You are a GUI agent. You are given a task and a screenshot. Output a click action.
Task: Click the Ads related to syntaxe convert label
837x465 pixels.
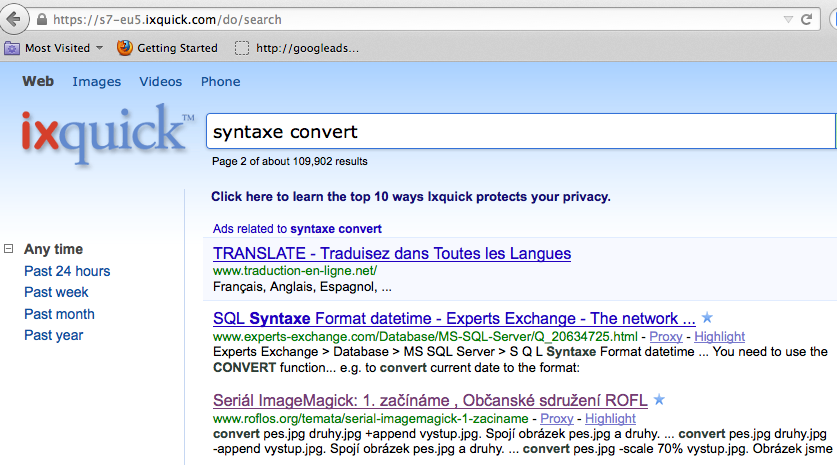coord(297,229)
